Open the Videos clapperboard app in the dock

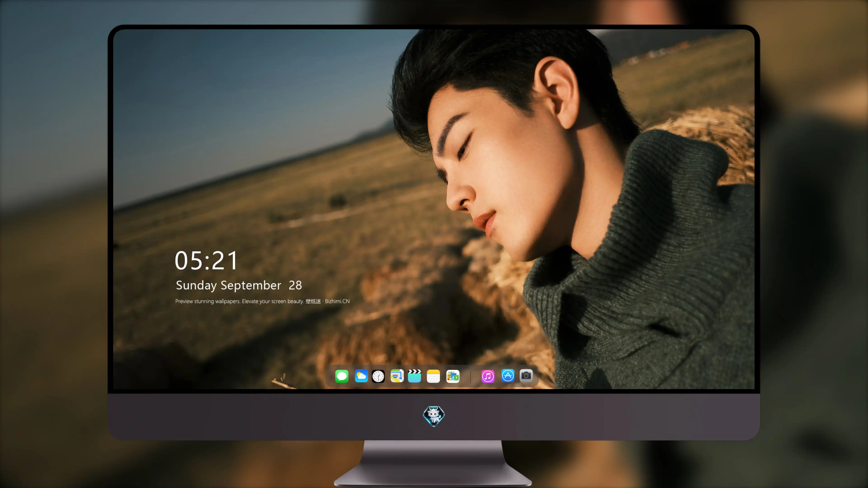pyautogui.click(x=415, y=376)
